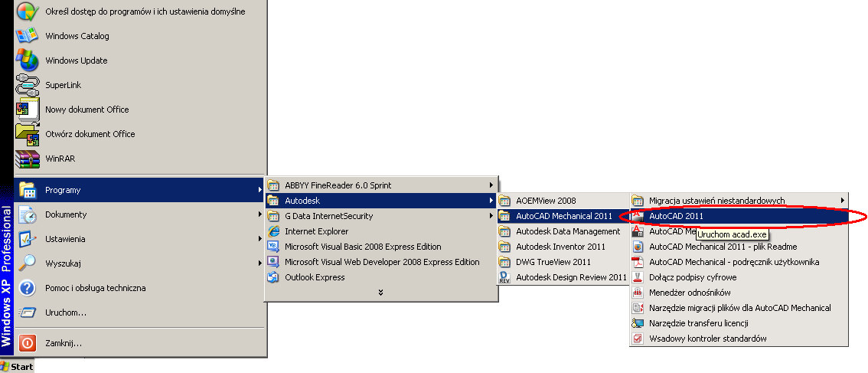Select 'Wsadowy kontroler standardów' text
868x373 pixels.
coord(708,338)
